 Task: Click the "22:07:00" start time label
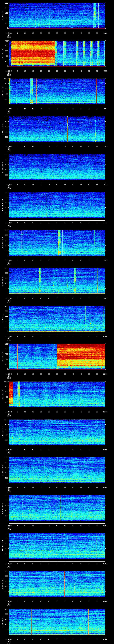coord(9,260)
